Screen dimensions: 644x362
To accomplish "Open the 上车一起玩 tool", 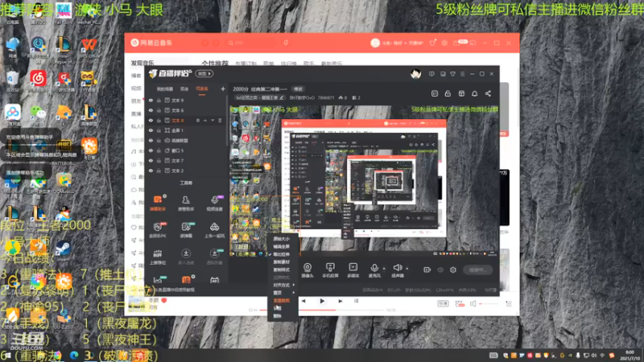I will point(214,230).
